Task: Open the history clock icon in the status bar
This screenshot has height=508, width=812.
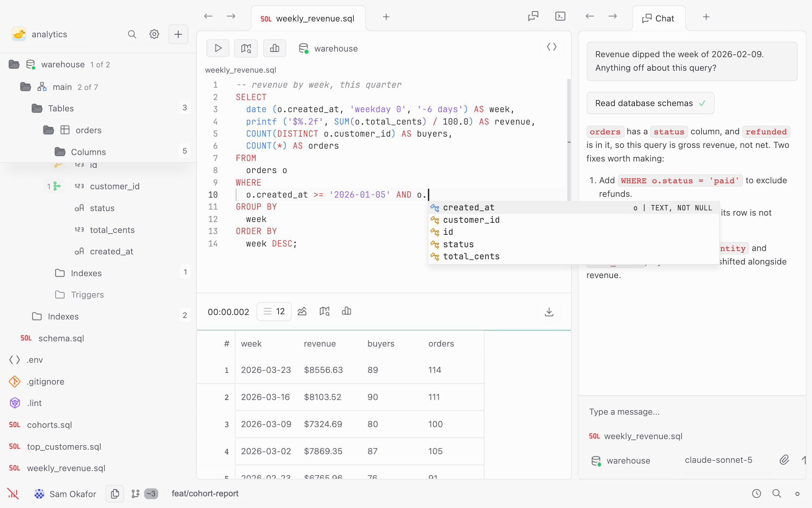Action: 756,493
